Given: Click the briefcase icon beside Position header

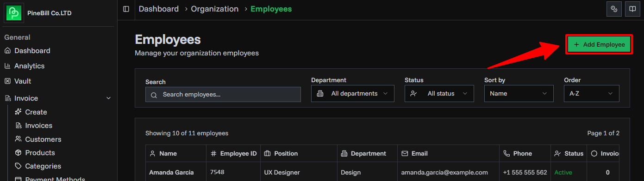Looking at the screenshot, I should pyautogui.click(x=268, y=153).
